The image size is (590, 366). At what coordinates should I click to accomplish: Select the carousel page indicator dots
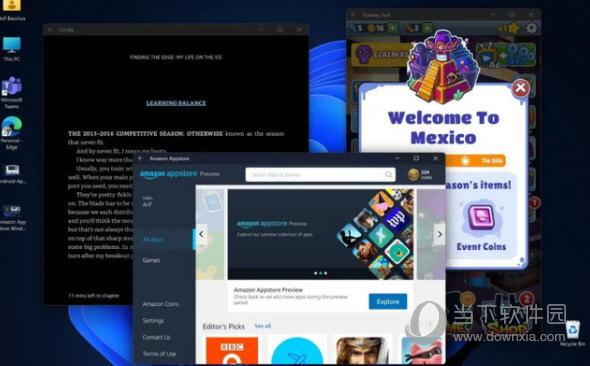(320, 273)
